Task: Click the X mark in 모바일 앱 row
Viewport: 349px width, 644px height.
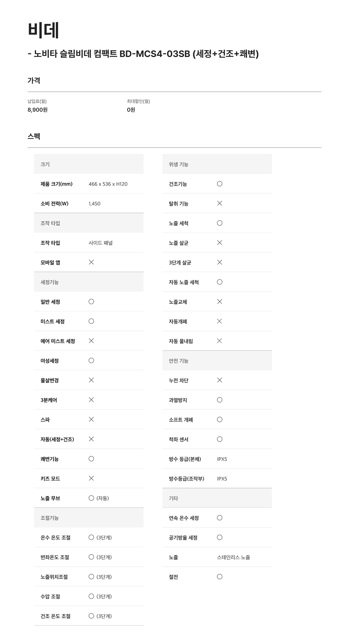Action: click(x=91, y=262)
